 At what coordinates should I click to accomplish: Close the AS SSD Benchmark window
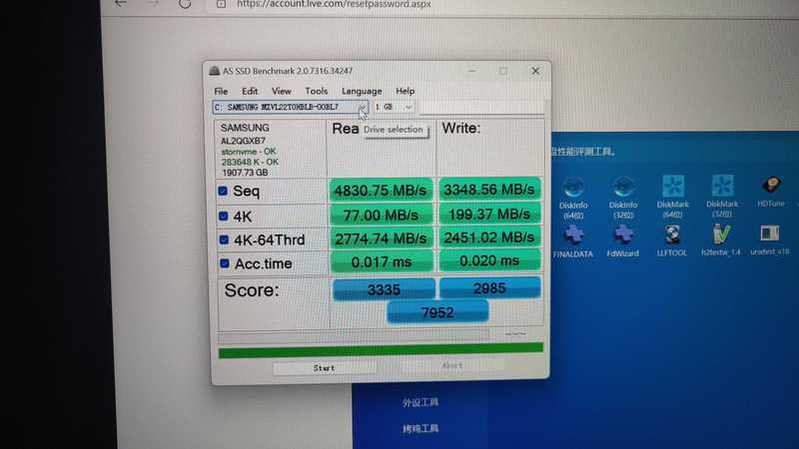[x=536, y=71]
